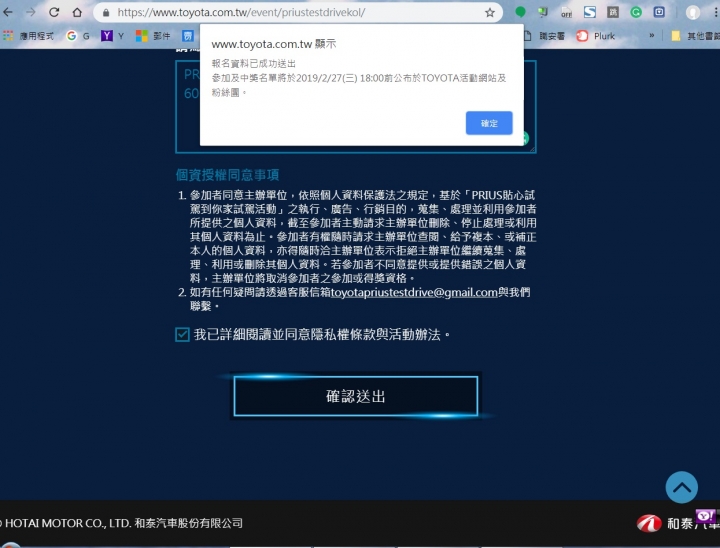Expand hidden bookmarks with the » chevron
The image size is (720, 548).
point(652,35)
